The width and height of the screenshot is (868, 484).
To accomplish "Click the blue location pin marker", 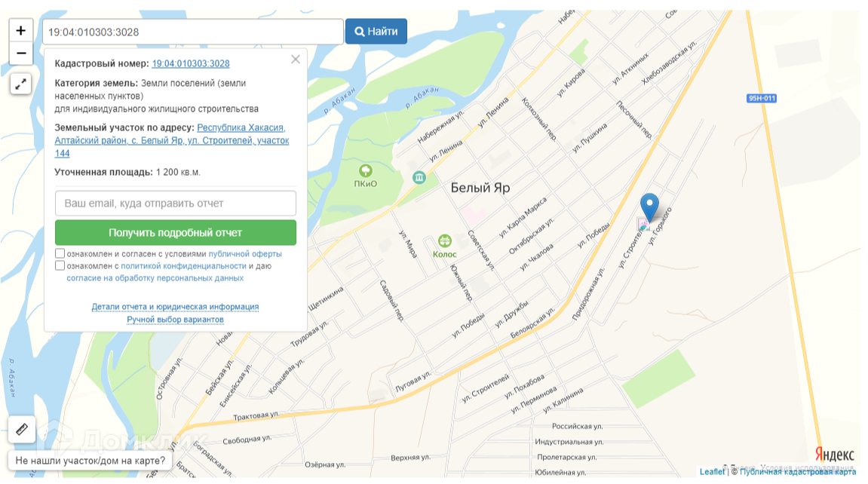I will coord(649,207).
